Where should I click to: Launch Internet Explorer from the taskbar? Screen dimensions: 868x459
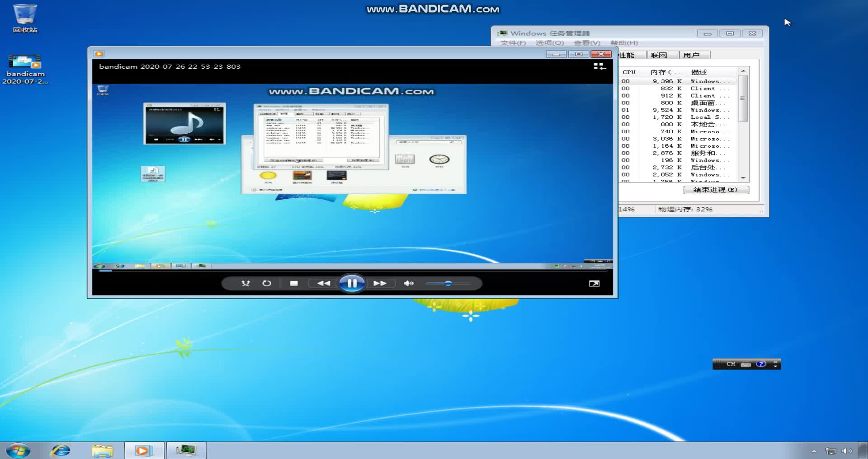point(61,450)
